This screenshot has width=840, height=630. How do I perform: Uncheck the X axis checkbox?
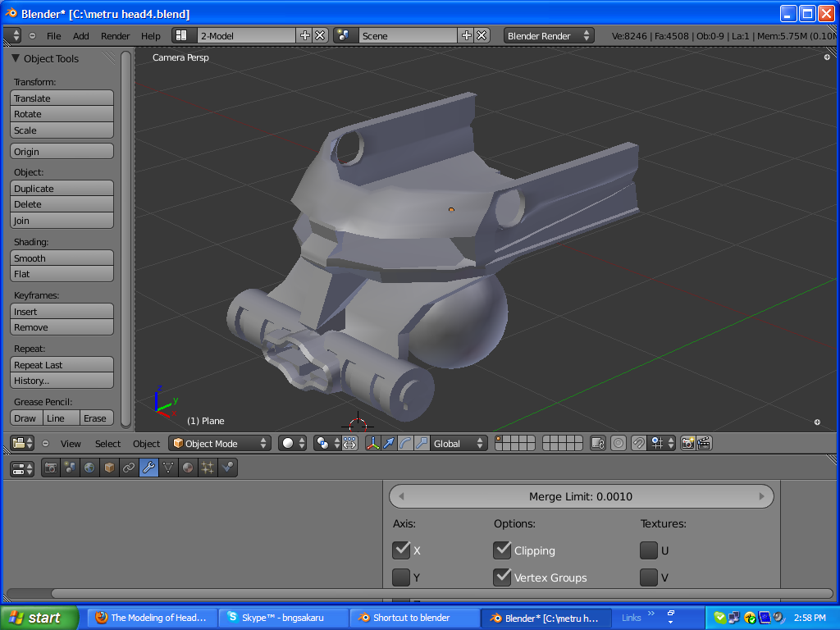click(401, 550)
